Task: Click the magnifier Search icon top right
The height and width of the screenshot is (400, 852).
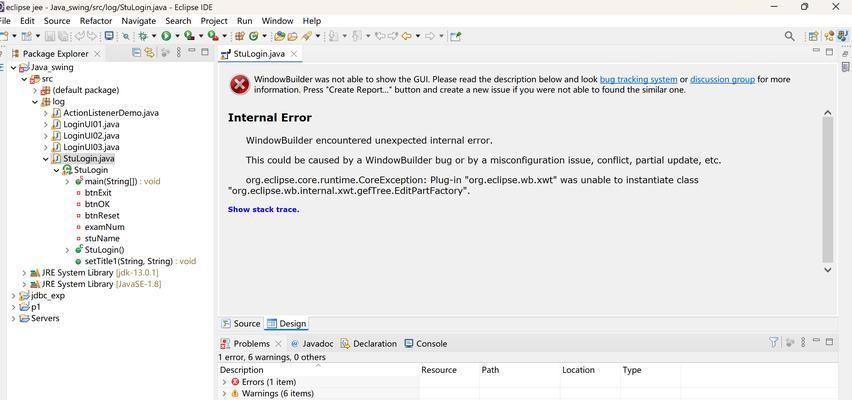Action: (x=790, y=36)
